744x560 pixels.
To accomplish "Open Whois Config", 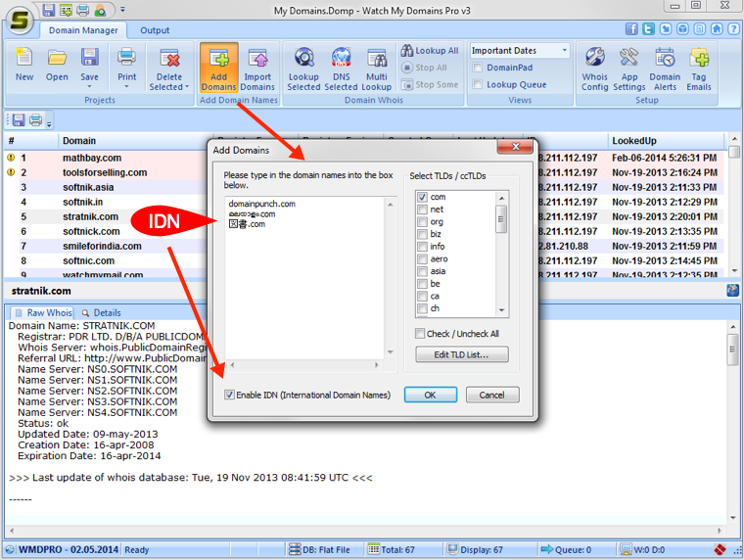I will pos(595,69).
